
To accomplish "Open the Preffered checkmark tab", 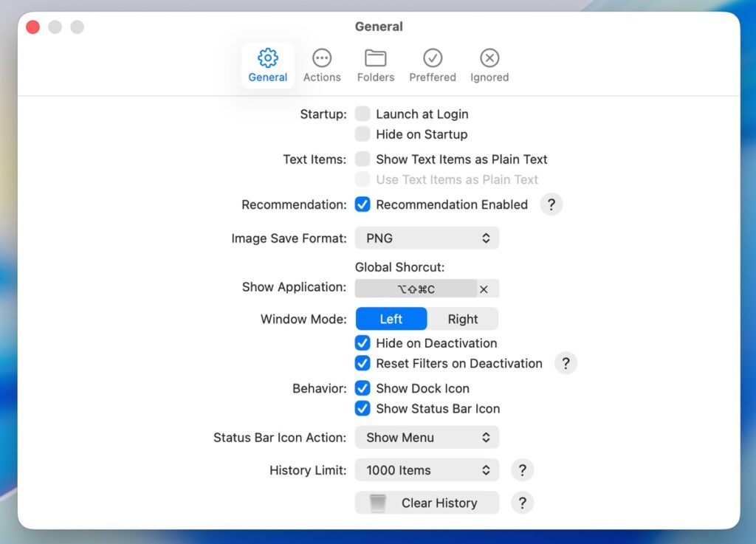I will tap(433, 65).
